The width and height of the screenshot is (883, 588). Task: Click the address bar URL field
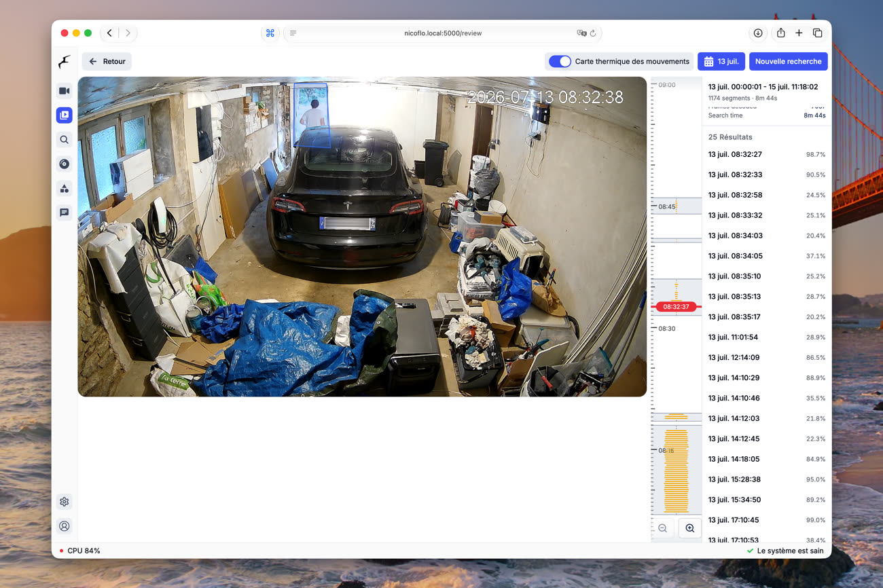click(442, 33)
